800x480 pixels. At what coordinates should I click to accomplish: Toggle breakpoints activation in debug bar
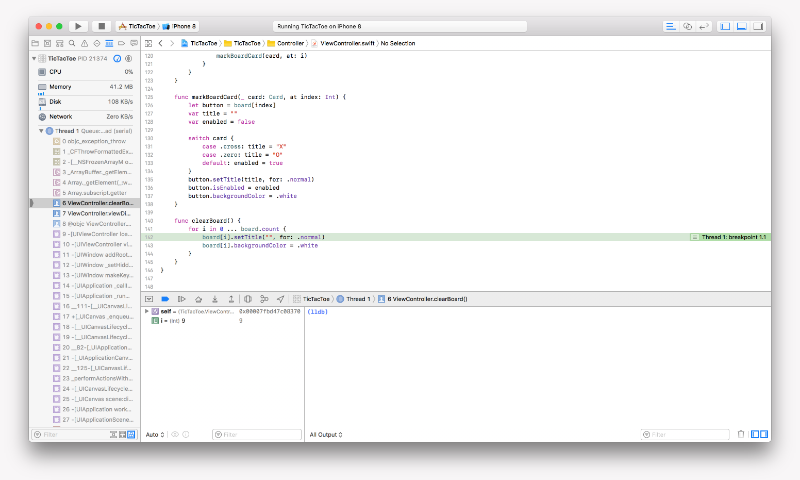pos(165,299)
